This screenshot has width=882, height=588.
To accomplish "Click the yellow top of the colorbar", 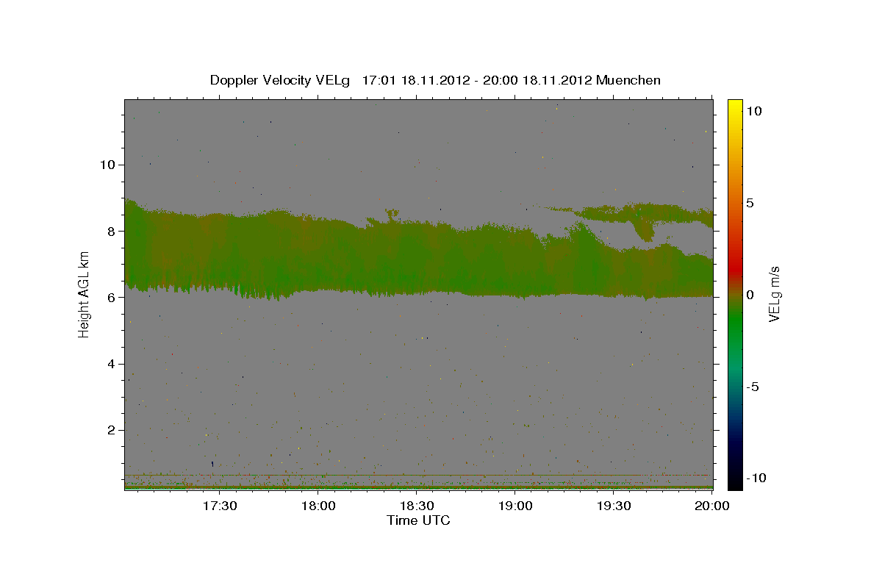I will click(734, 107).
